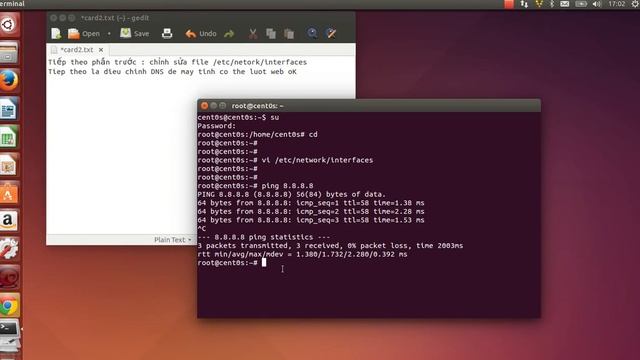The height and width of the screenshot is (360, 640).
Task: Click the line starting 'Tiep theo la dieu chinh DNS'
Action: 172,71
